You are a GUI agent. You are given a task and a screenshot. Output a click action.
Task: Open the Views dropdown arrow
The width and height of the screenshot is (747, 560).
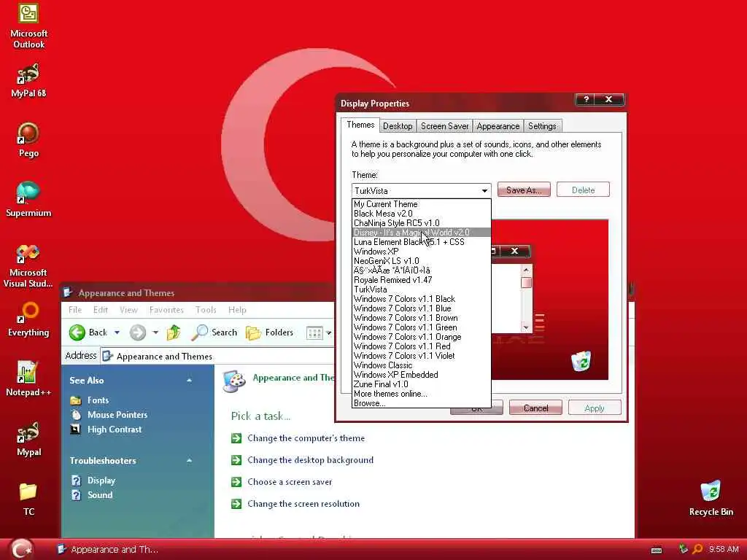pos(329,332)
